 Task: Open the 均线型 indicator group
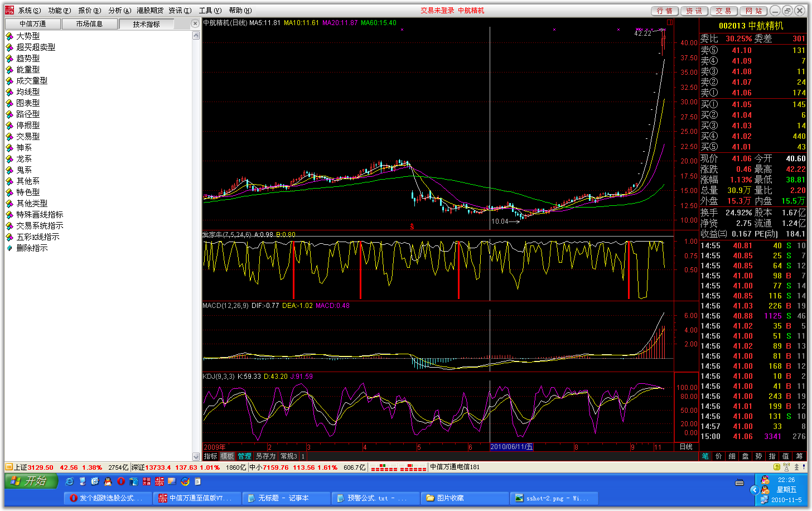tap(28, 92)
